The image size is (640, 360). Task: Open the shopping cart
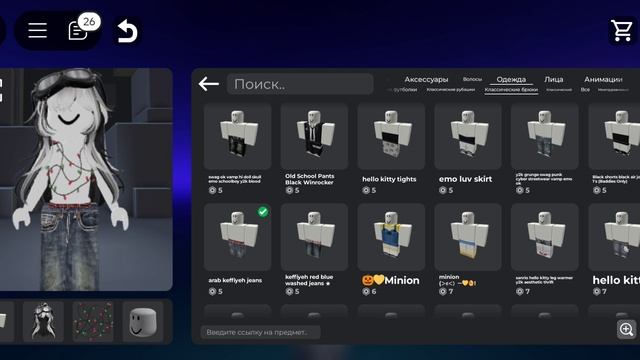(x=622, y=30)
